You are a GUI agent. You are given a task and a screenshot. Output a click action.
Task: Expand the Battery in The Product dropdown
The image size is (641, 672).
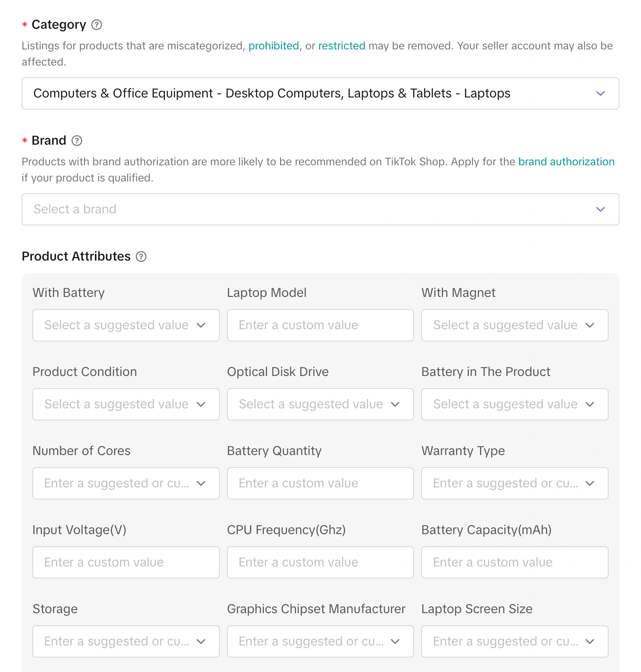point(514,404)
